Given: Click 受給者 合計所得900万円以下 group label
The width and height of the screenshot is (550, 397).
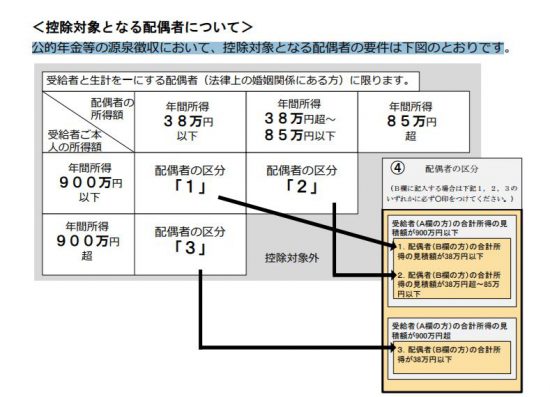Looking at the screenshot, I should pyautogui.click(x=449, y=228).
